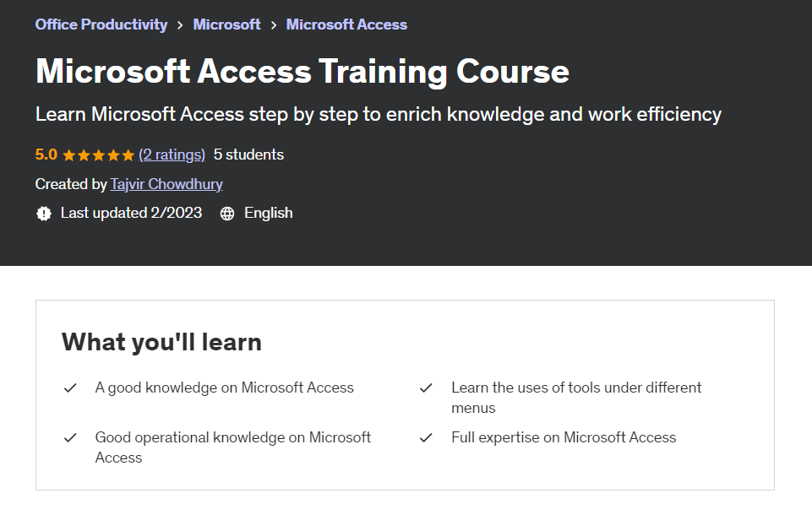Click the last updated badge icon
The image size is (812, 515).
coord(44,214)
